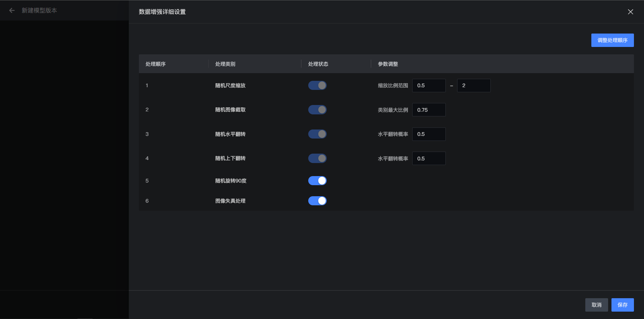Click order number 3 in 随机水平翻转 row
The image size is (644, 319).
point(147,134)
